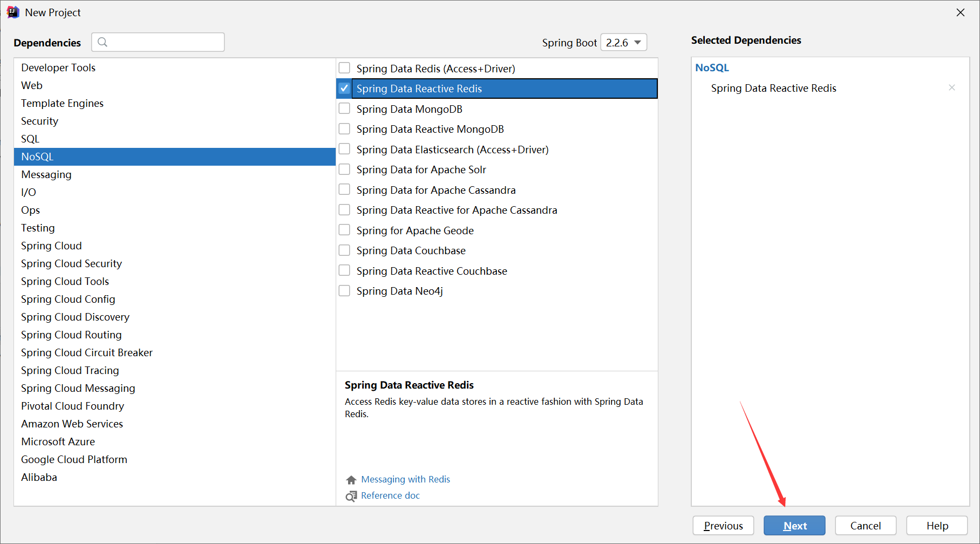Choose Spring Cloud Config category

click(175, 299)
